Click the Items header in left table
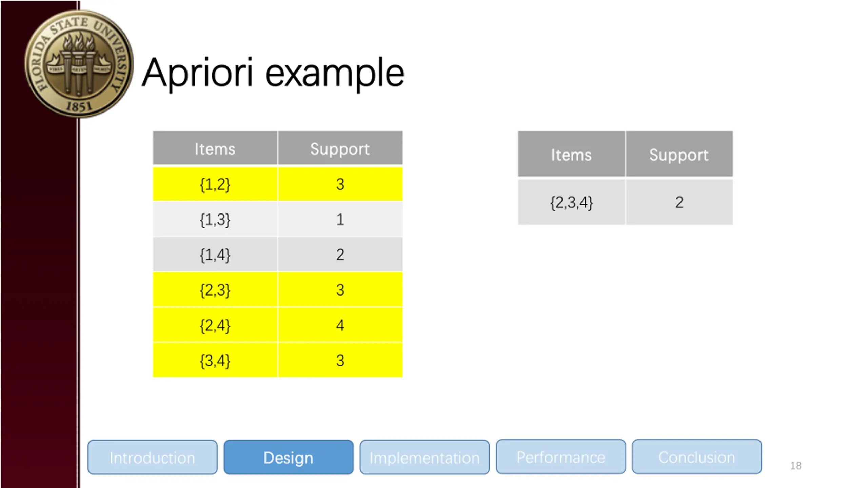The width and height of the screenshot is (868, 488). tap(215, 149)
